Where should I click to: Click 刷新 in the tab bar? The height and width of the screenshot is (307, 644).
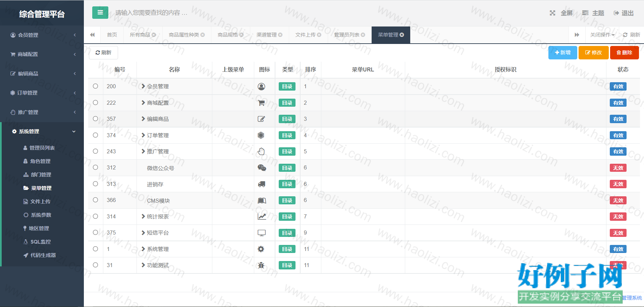(631, 35)
